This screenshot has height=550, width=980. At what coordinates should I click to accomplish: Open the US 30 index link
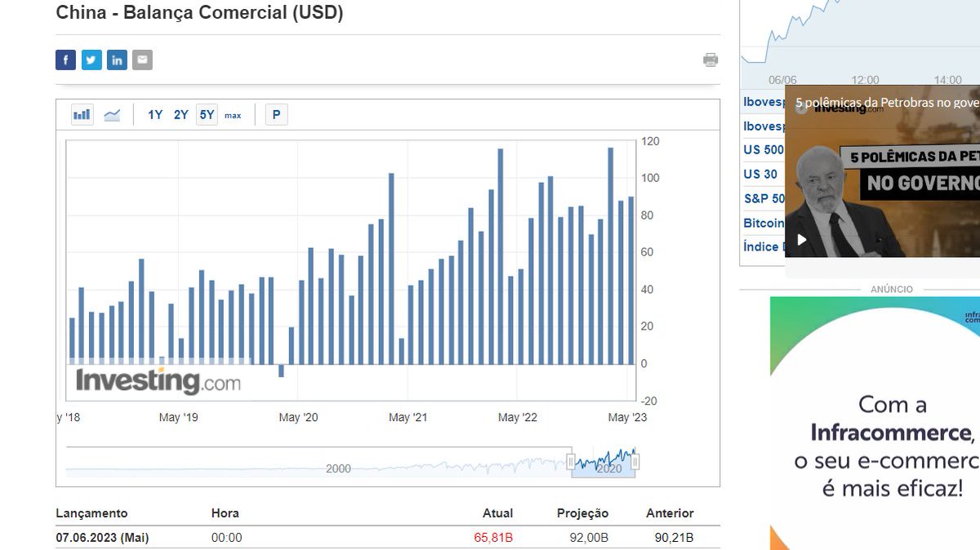coord(760,174)
